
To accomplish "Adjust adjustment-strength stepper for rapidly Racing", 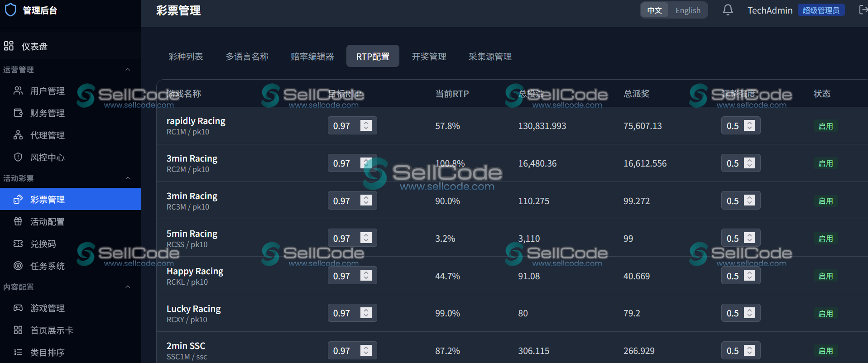I will click(x=750, y=125).
